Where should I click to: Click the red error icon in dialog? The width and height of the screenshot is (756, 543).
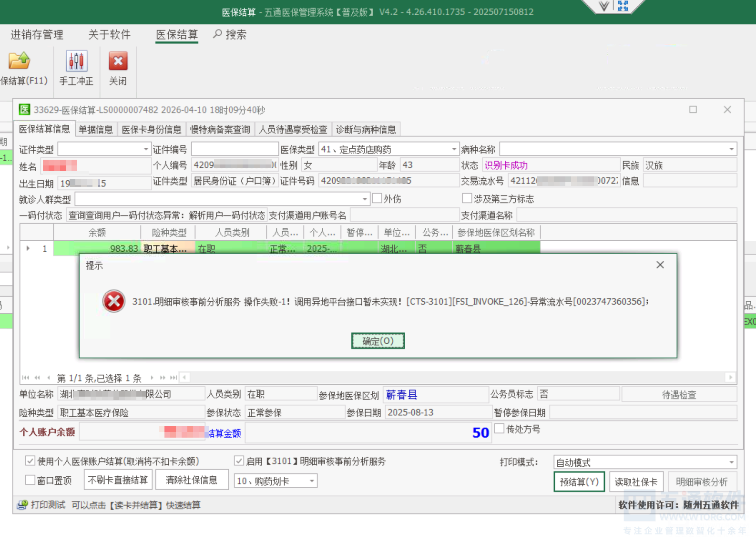(x=114, y=301)
